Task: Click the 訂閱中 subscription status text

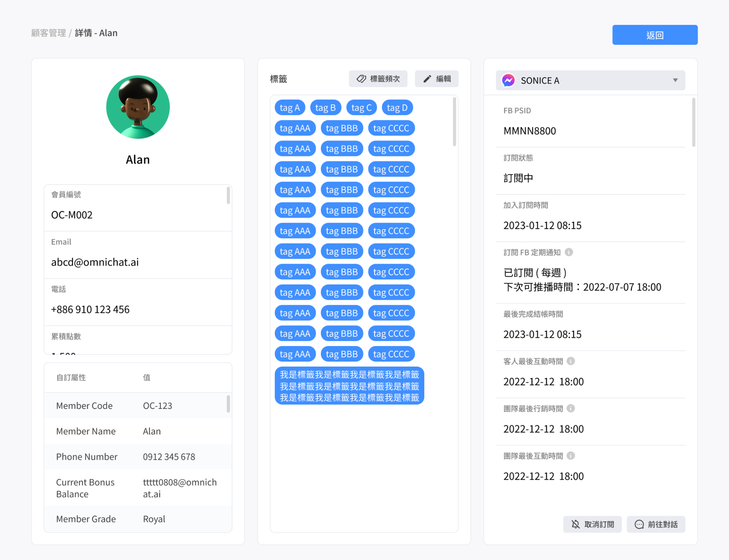Action: point(518,178)
